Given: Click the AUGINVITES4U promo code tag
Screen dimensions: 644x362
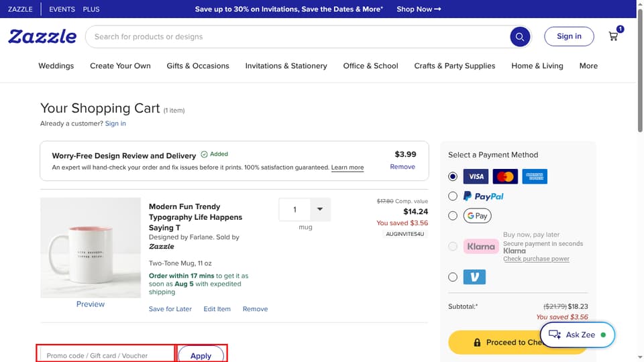Looking at the screenshot, I should (x=405, y=234).
